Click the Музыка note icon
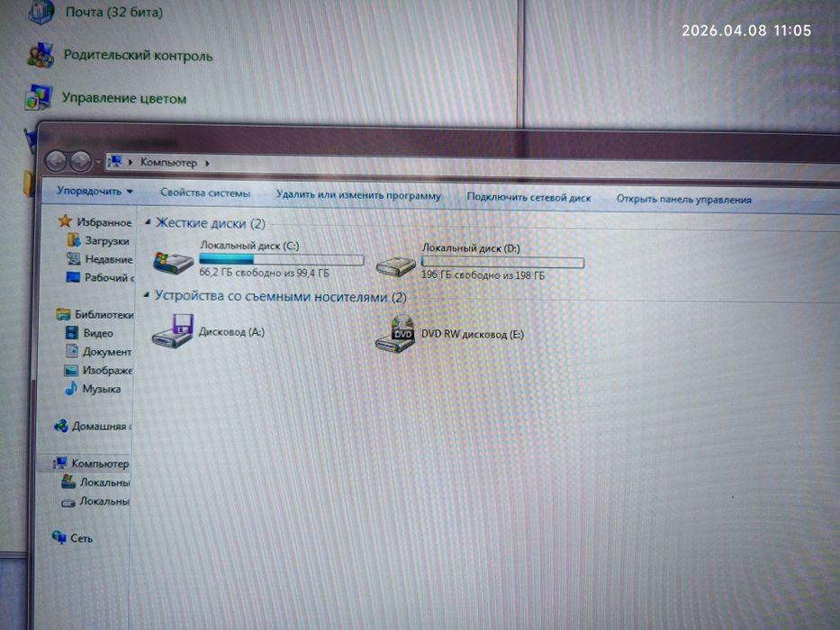 click(x=71, y=389)
